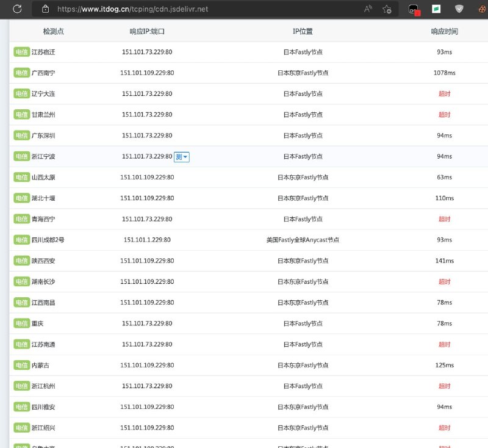Image resolution: width=488 pixels, height=448 pixels.
Task: Click the red 超时 in 辽宁大连 row
Action: click(x=444, y=94)
